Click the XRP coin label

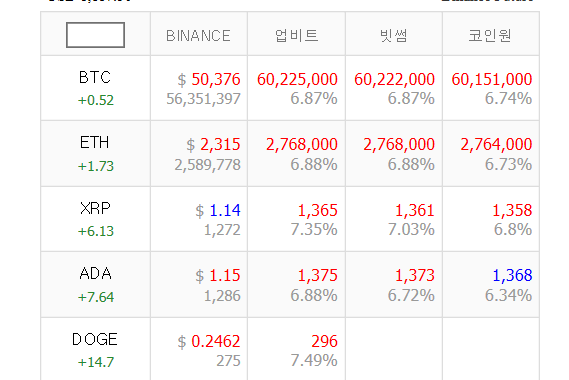(x=95, y=208)
